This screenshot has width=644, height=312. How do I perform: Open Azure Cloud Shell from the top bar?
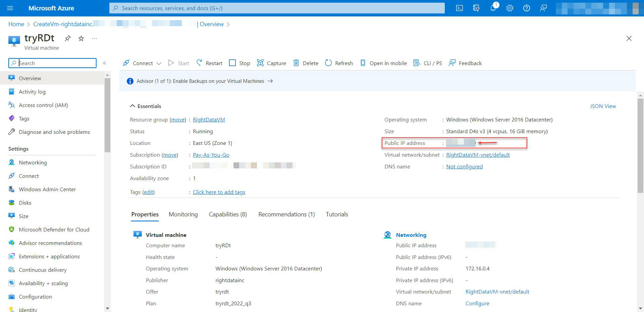(459, 8)
